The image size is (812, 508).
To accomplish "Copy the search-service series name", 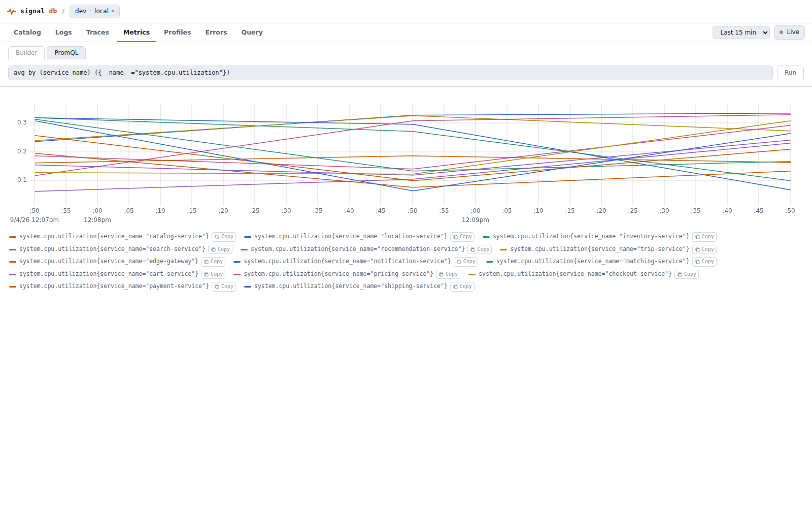I will [220, 249].
